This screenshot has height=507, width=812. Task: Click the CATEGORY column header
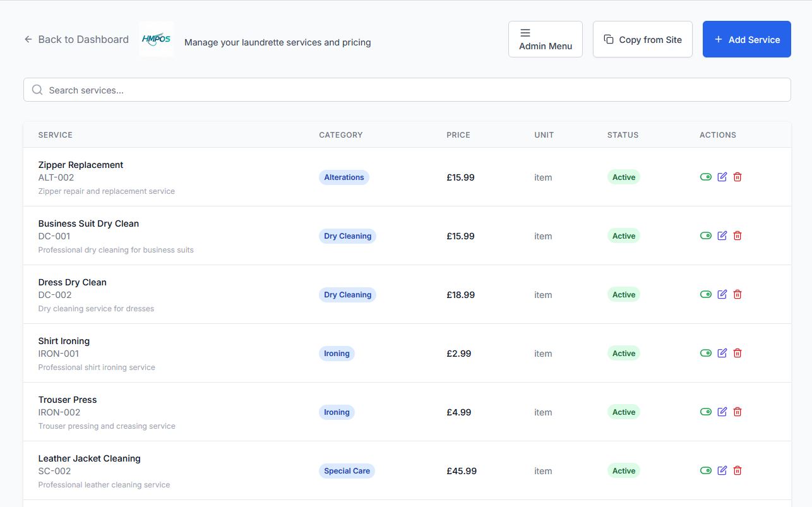coord(341,135)
